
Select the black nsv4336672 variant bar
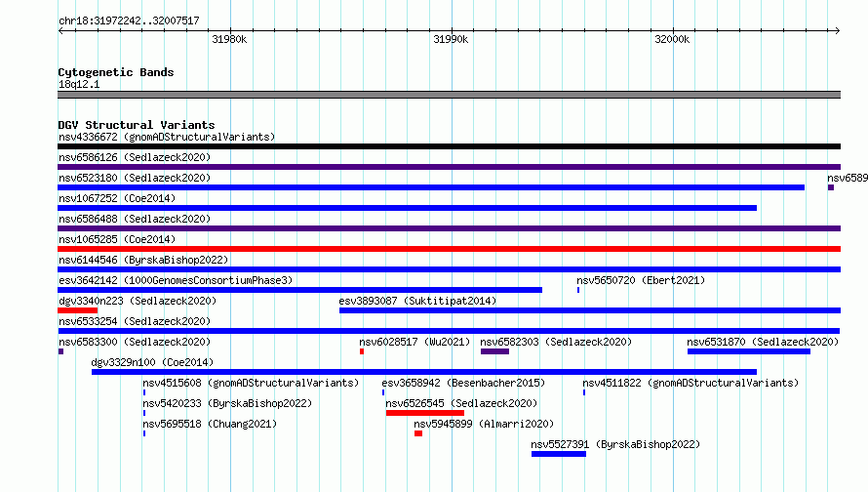449,146
